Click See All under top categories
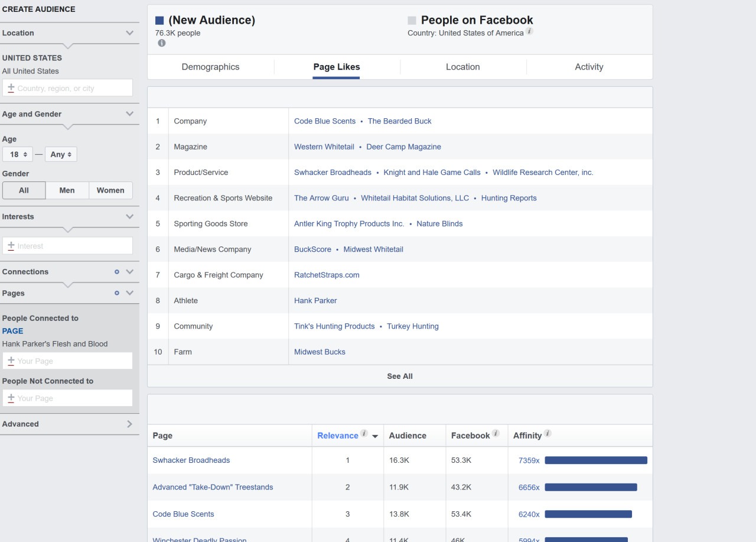The width and height of the screenshot is (756, 542). (x=400, y=376)
